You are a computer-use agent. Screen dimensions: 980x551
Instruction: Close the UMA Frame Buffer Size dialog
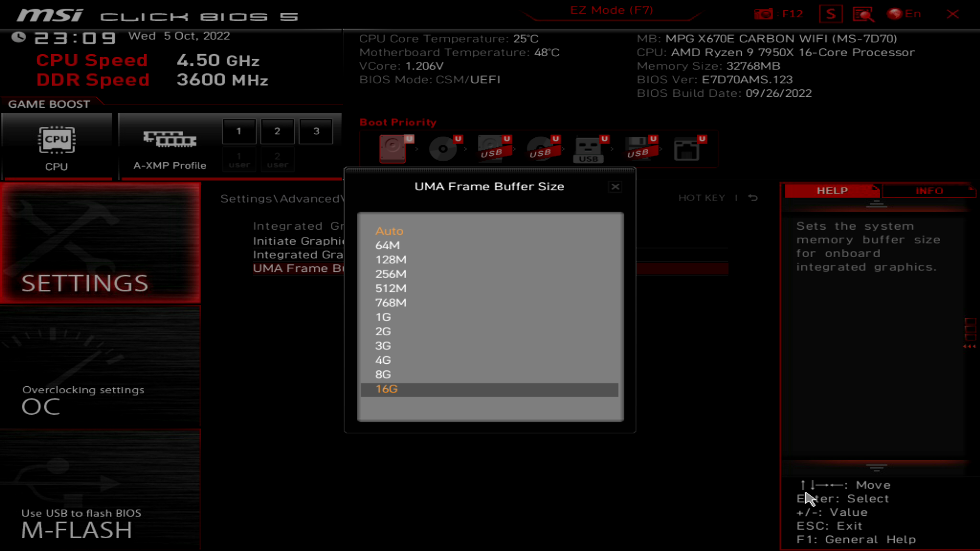pos(615,187)
